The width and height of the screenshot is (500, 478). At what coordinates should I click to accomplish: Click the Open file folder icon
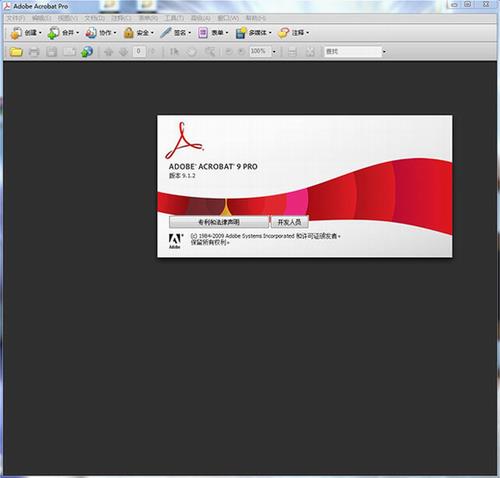tap(16, 52)
